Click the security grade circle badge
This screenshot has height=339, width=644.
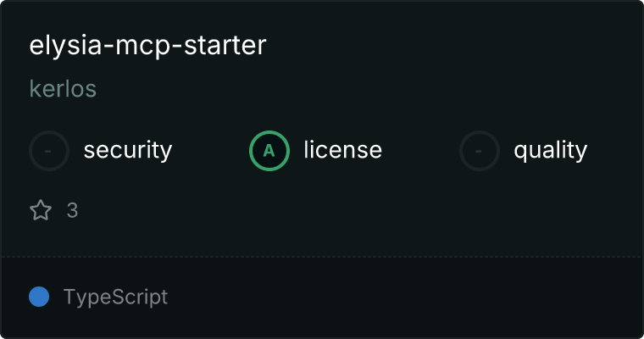pyautogui.click(x=49, y=151)
